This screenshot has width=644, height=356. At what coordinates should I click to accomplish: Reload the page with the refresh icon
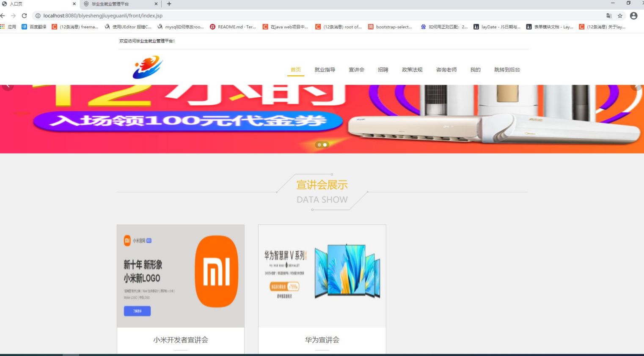click(25, 16)
